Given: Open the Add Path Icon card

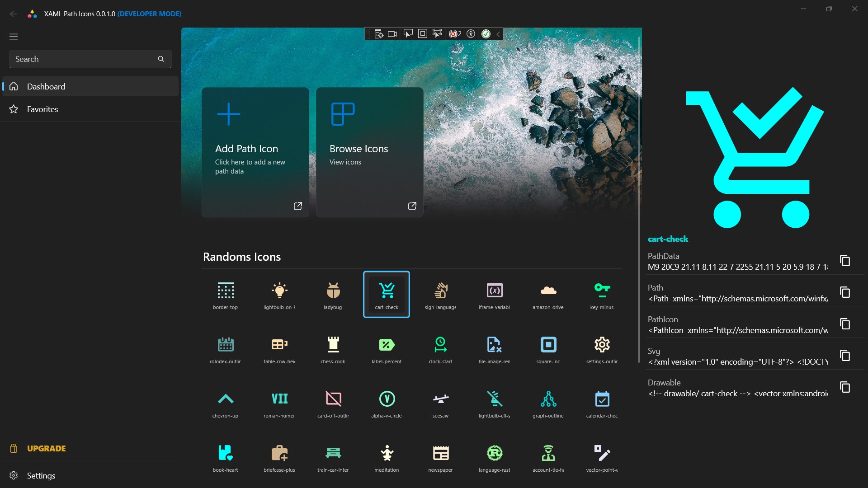Looking at the screenshot, I should coord(255,152).
